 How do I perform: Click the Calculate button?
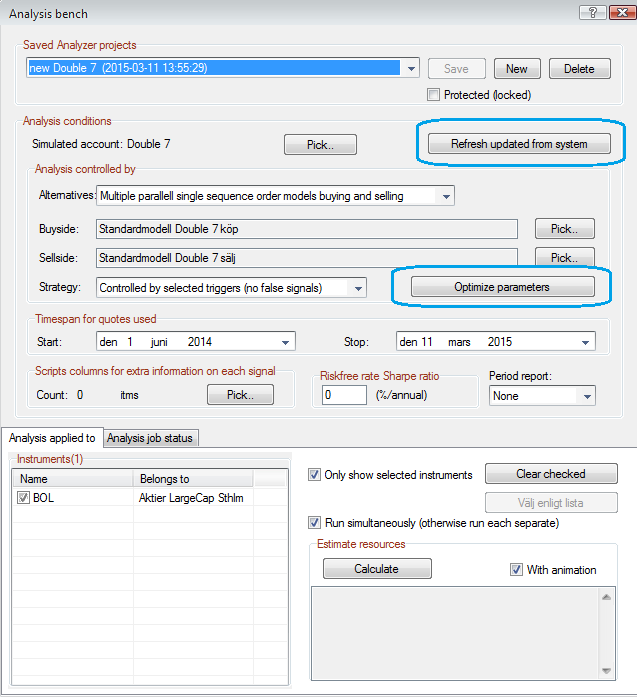click(x=377, y=569)
